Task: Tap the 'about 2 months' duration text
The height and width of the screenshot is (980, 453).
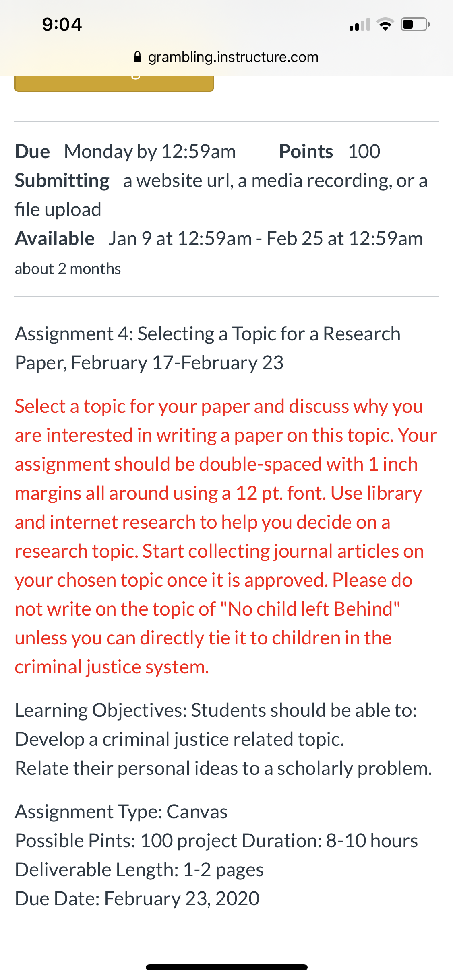Action: coord(68,269)
